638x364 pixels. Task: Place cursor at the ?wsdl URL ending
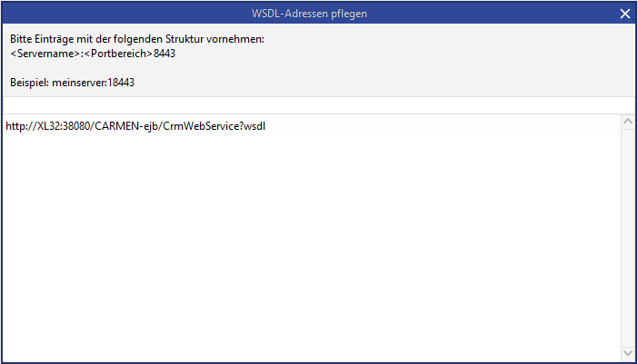point(251,126)
